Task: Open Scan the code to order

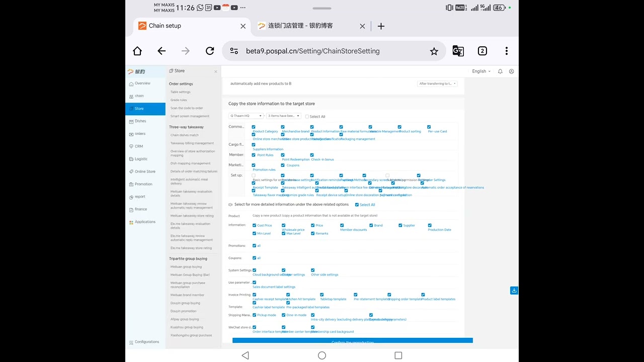Action: click(x=187, y=108)
